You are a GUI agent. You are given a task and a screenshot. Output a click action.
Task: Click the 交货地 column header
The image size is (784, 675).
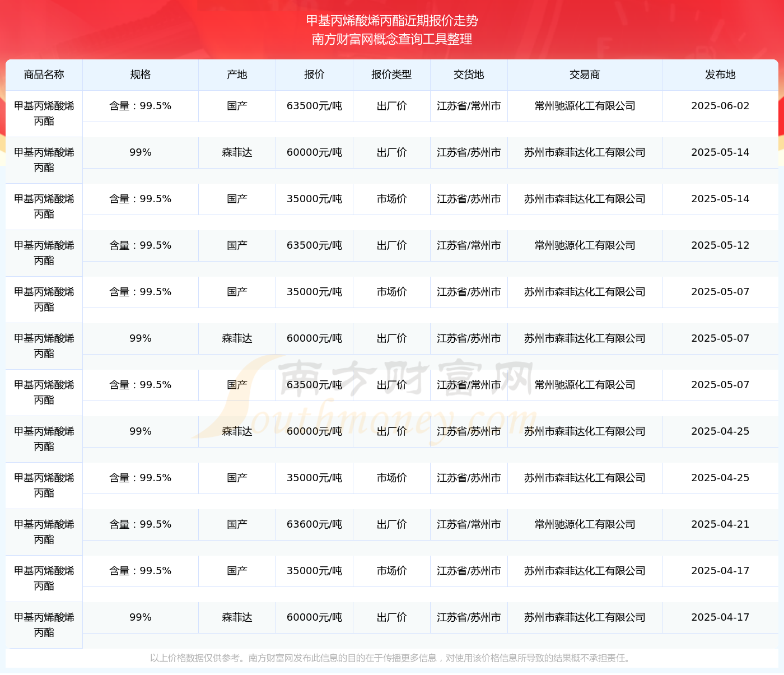[469, 75]
